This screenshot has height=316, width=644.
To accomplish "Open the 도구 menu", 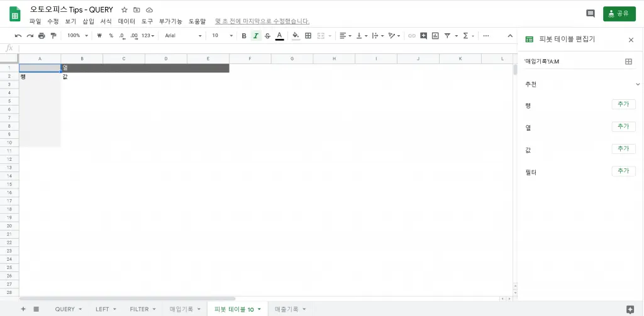I will [147, 21].
